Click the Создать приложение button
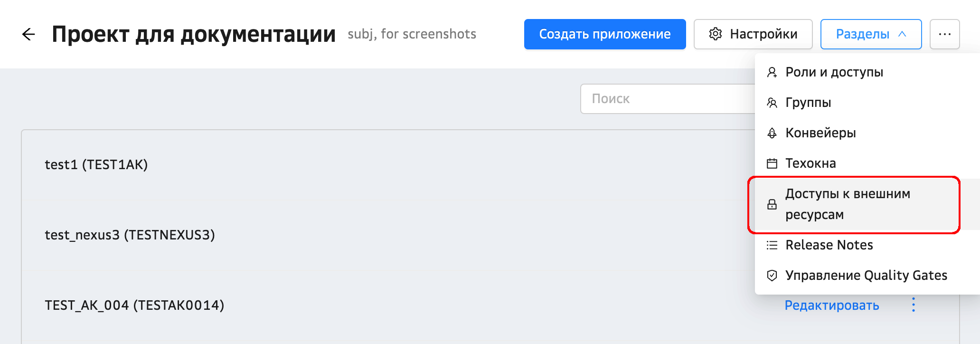980x344 pixels. pos(604,34)
